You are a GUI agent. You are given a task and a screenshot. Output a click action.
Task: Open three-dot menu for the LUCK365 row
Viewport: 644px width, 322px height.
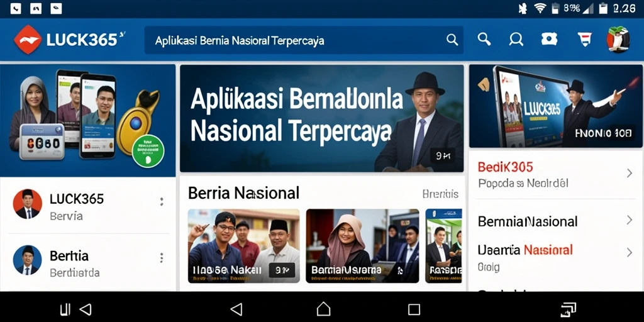[x=162, y=202]
